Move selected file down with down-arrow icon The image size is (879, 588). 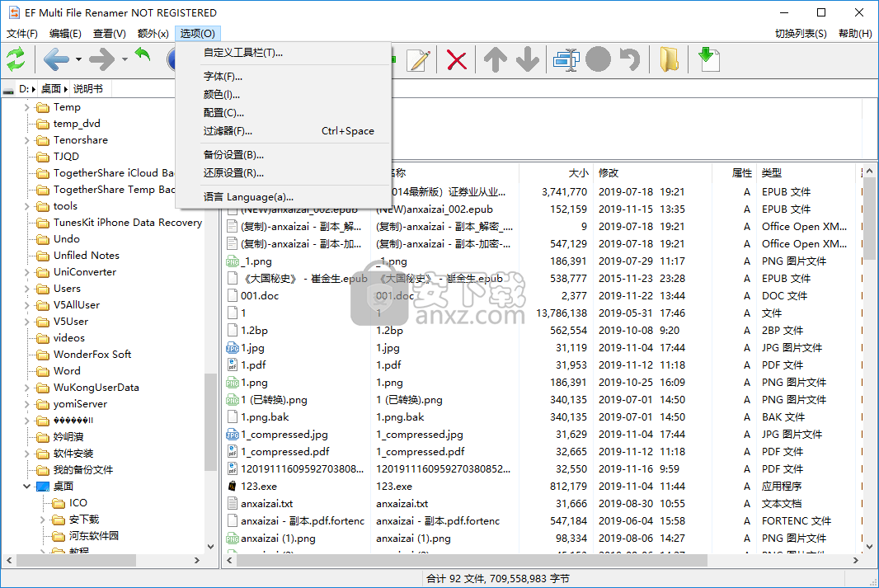pyautogui.click(x=529, y=59)
